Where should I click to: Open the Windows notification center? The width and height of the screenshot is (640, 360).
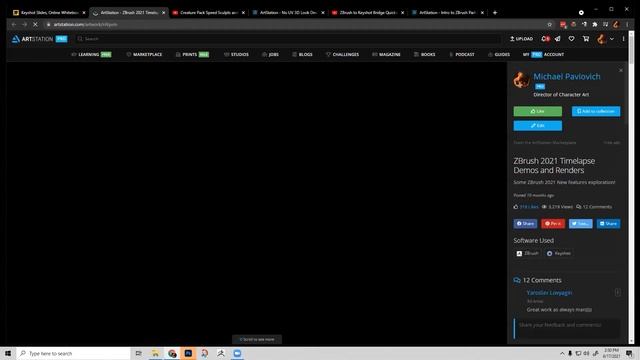[629, 353]
